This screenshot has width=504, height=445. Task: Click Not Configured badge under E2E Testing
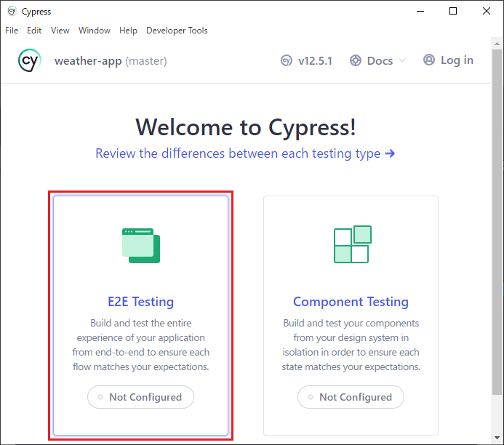click(x=141, y=397)
